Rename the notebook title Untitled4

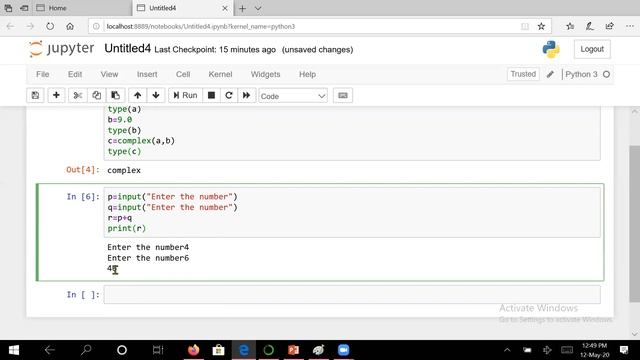(127, 49)
